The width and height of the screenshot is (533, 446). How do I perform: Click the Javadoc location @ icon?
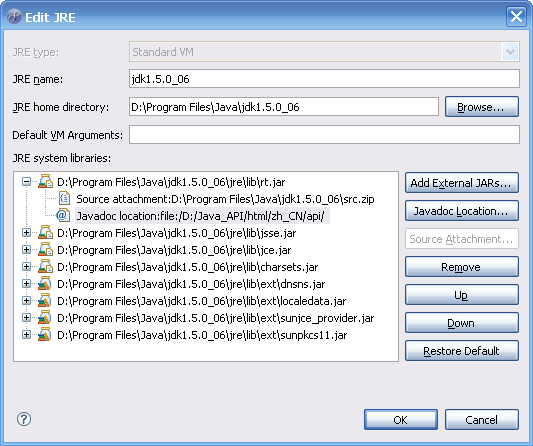(63, 216)
